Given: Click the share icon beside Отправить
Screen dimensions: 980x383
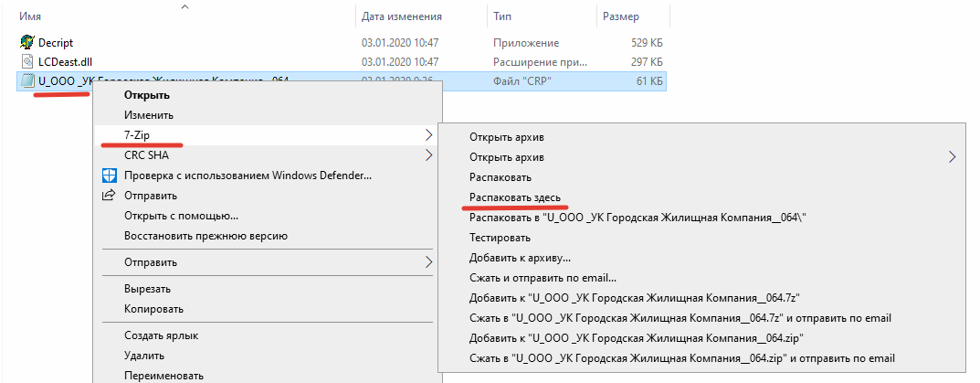Looking at the screenshot, I should click(x=109, y=195).
